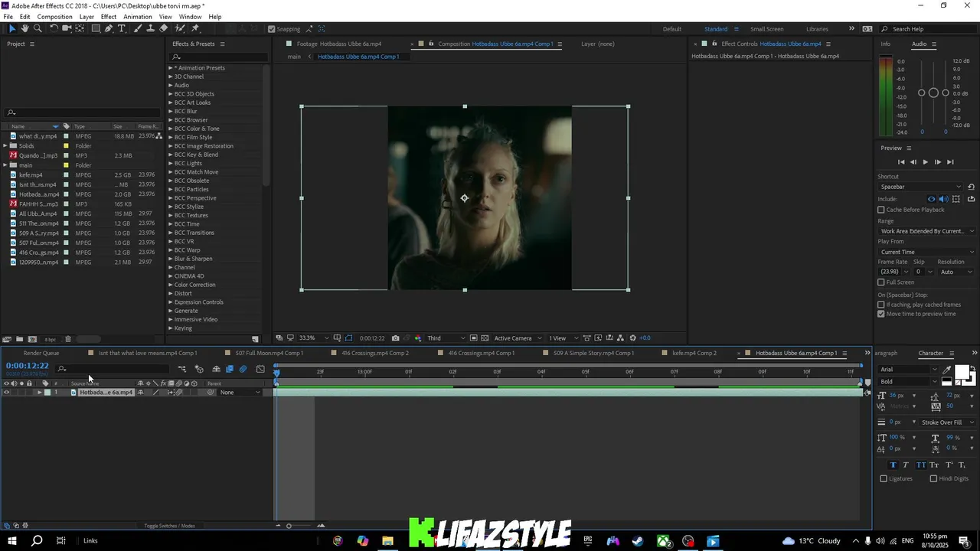The image size is (980, 551).
Task: Open the viewer magnification 33.3% dropdown
Action: pyautogui.click(x=313, y=337)
